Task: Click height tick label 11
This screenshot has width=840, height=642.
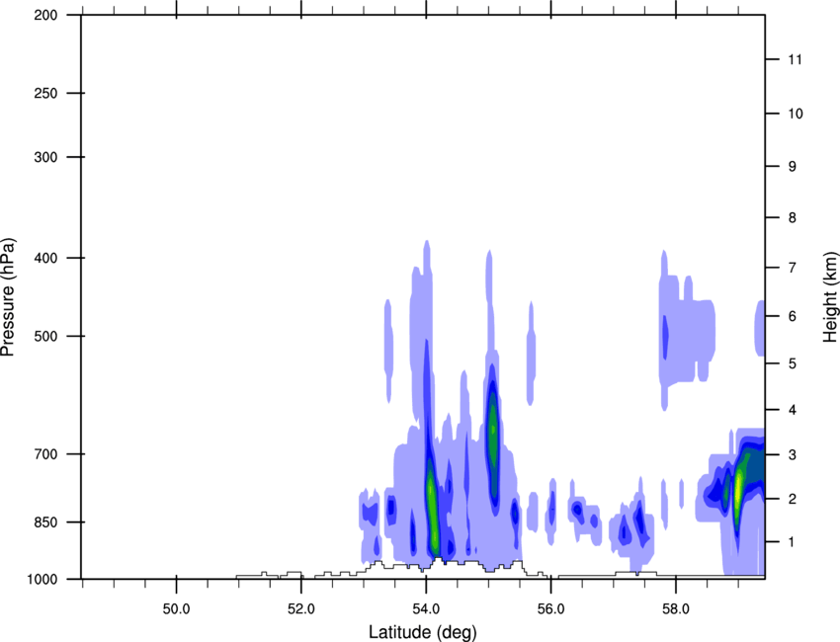Action: pyautogui.click(x=795, y=59)
